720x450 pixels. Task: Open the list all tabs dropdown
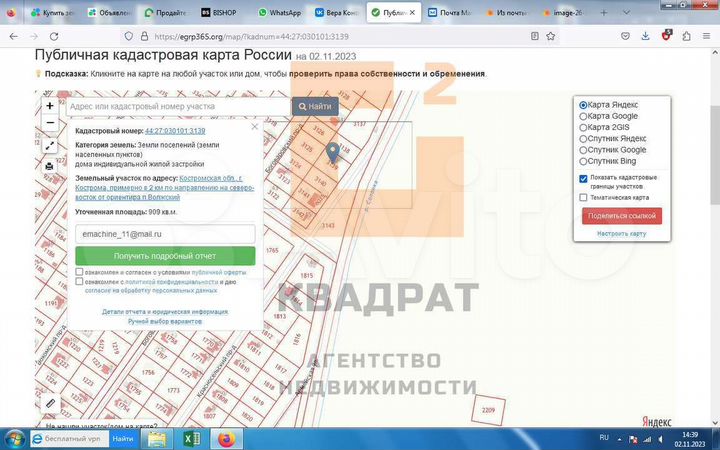(x=626, y=13)
